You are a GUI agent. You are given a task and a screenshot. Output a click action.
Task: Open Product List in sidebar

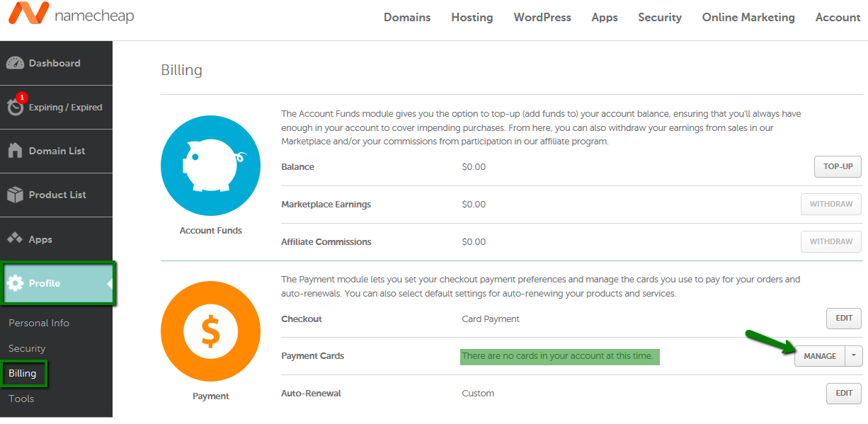click(x=56, y=195)
